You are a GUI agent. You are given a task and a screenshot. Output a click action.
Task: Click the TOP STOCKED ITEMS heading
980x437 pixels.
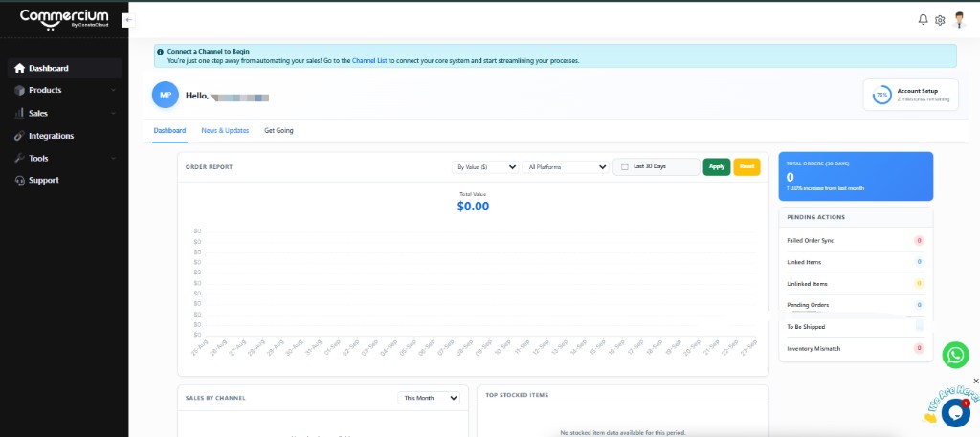(x=517, y=395)
